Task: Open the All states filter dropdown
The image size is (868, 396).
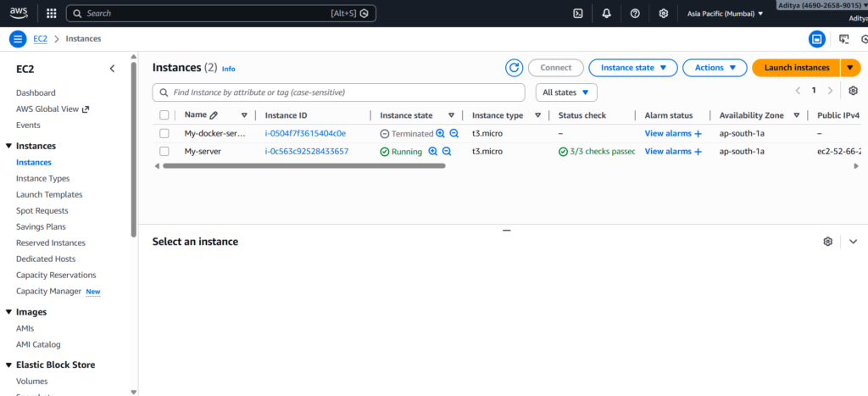Action: click(x=566, y=92)
